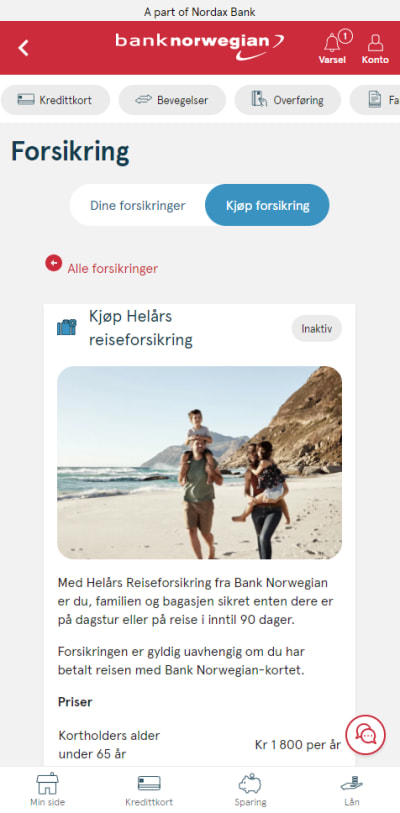Open Sparing piggy bank icon
The image size is (400, 813).
coord(251,790)
